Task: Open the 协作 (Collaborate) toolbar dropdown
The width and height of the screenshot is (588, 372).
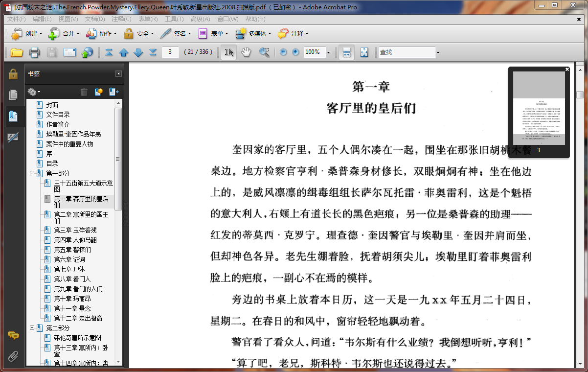Action: point(101,34)
